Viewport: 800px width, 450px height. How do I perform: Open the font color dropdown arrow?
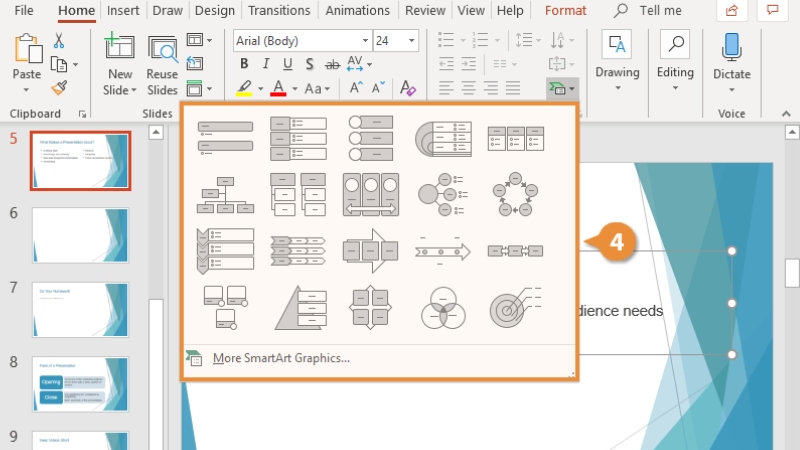(x=295, y=89)
